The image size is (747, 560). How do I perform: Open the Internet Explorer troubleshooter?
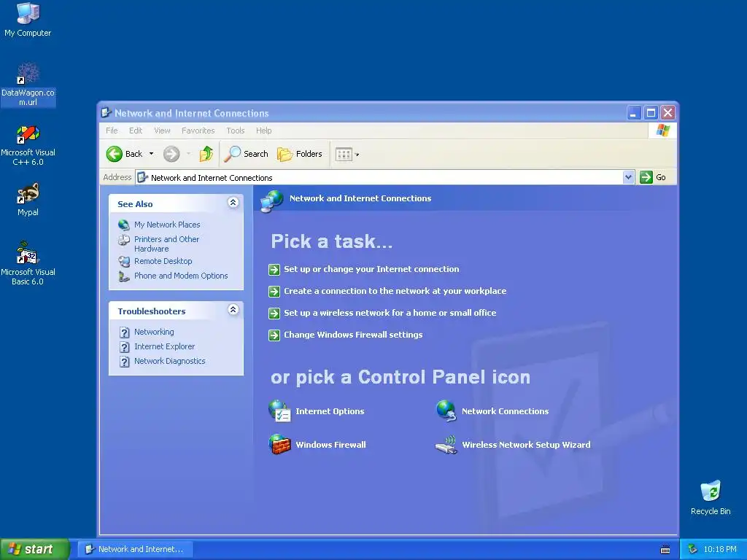coord(164,346)
